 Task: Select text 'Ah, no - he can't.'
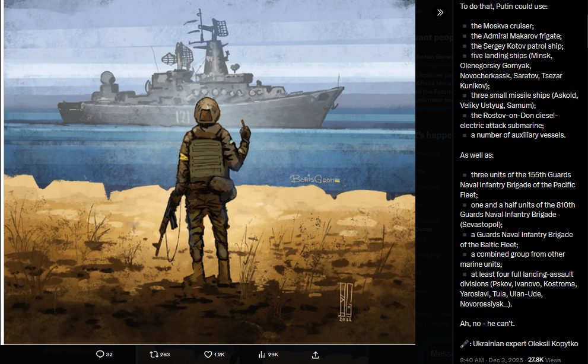(487, 324)
